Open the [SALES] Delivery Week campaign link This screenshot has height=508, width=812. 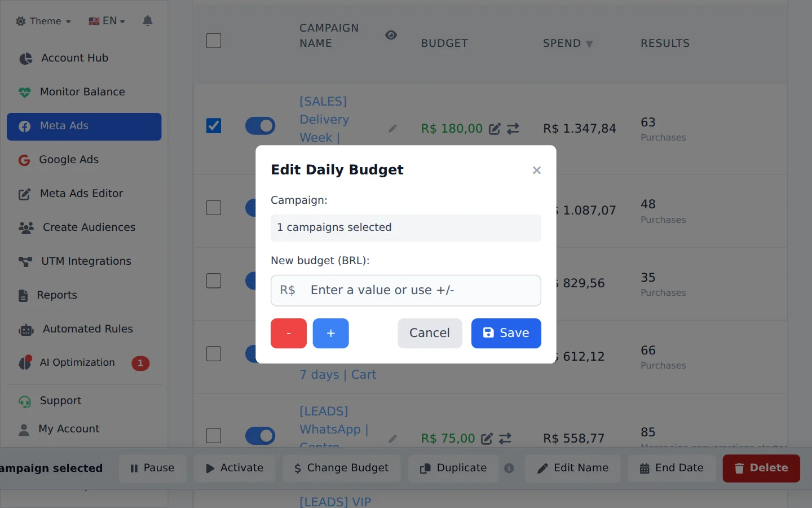324,120
